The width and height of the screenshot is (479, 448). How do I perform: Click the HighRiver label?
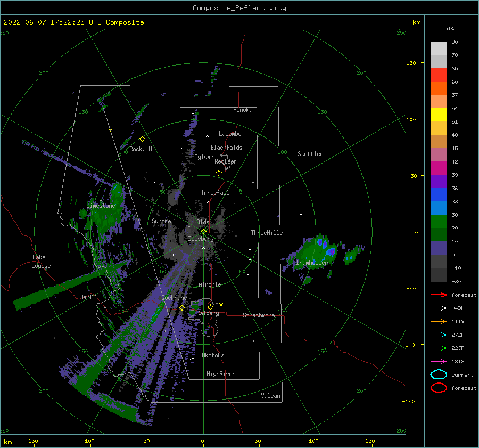221,374
